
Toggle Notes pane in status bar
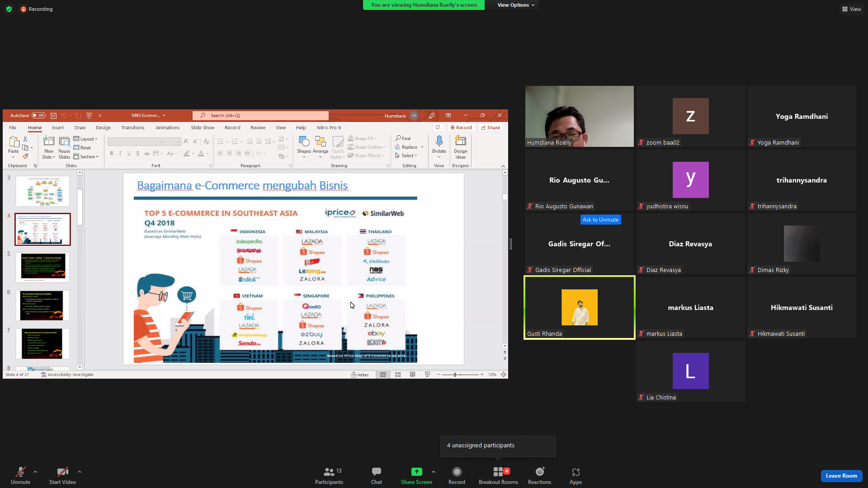point(360,375)
